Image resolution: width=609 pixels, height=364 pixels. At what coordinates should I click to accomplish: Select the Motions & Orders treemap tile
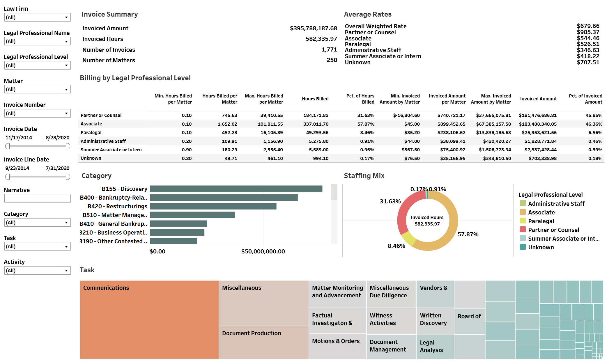coord(337,346)
